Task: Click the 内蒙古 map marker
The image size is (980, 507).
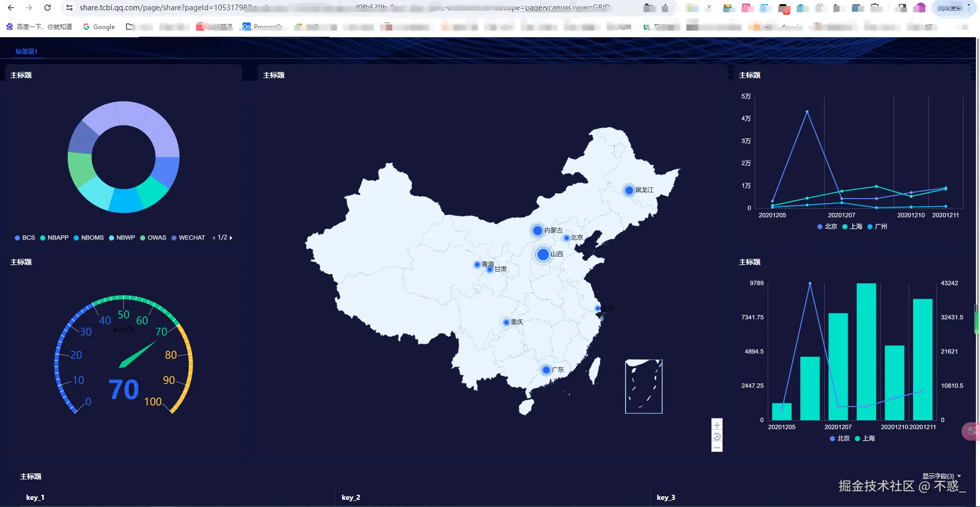Action: click(537, 231)
